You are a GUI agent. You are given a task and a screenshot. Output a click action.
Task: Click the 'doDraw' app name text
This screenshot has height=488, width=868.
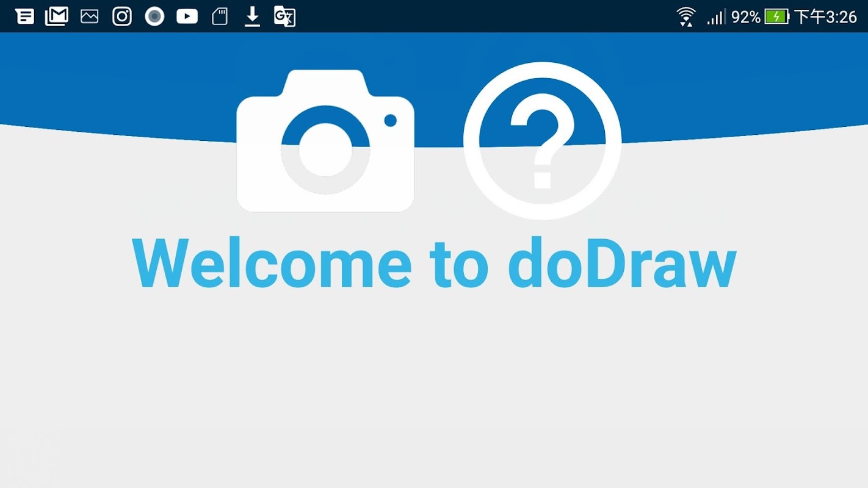pos(622,264)
